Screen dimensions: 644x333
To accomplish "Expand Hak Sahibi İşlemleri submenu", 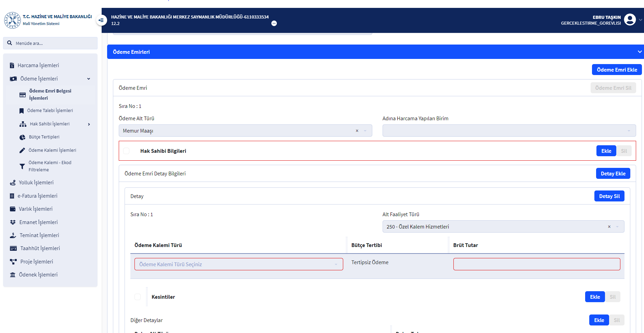I will pos(89,124).
